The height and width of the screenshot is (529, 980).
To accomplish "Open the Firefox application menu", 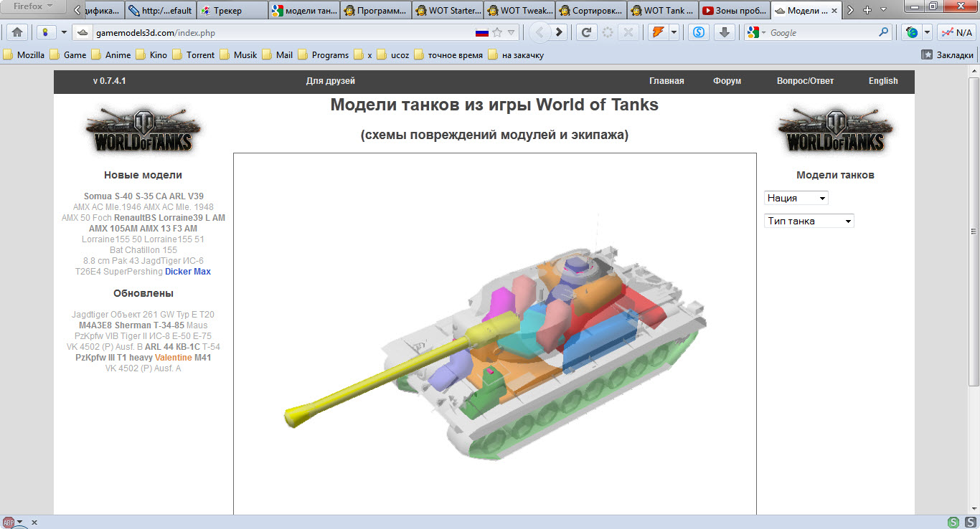I will [33, 6].
